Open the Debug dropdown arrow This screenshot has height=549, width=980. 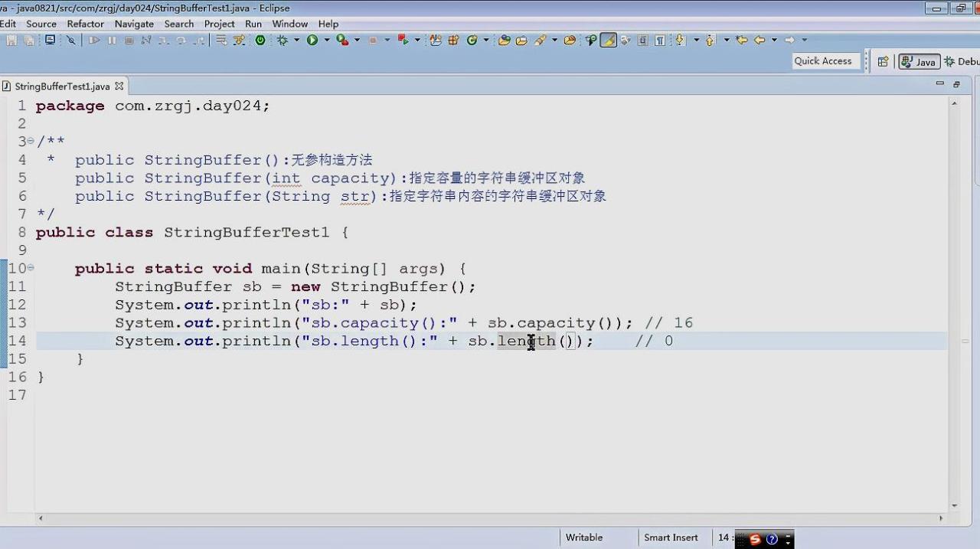pos(296,40)
